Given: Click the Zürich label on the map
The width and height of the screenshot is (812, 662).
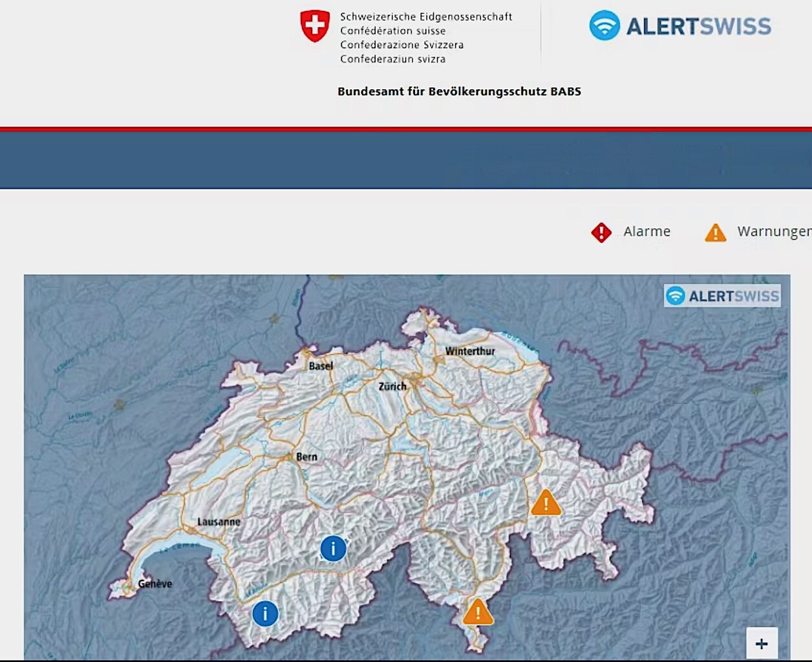Looking at the screenshot, I should point(392,387).
